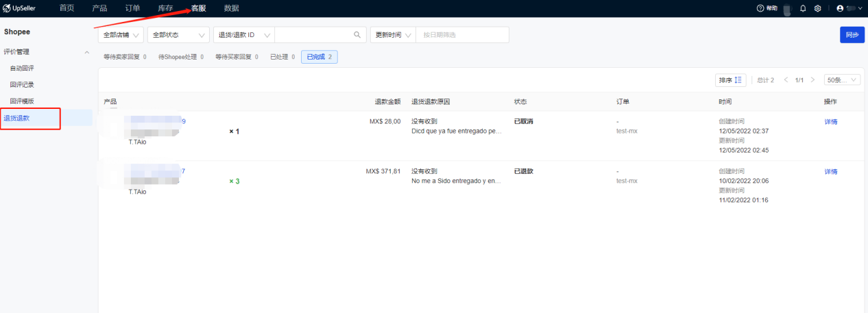Open 详情 link for the 已取消 row

point(830,122)
